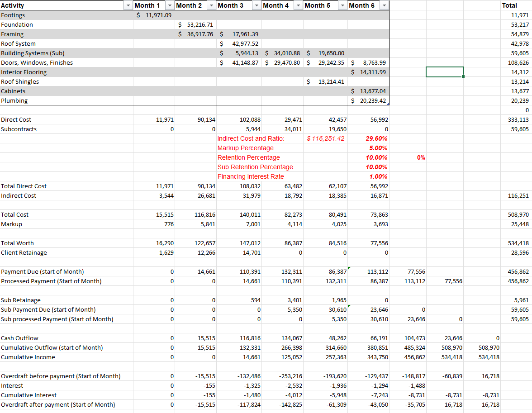Select the Framing row label
Image resolution: width=532 pixels, height=413 pixels.
coord(12,34)
